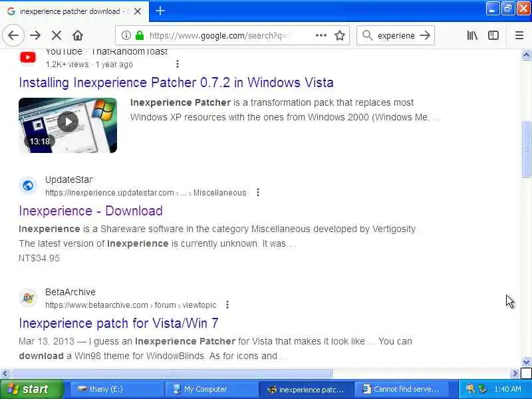Open a new tab with plus
The height and width of the screenshot is (399, 532).
point(160,11)
